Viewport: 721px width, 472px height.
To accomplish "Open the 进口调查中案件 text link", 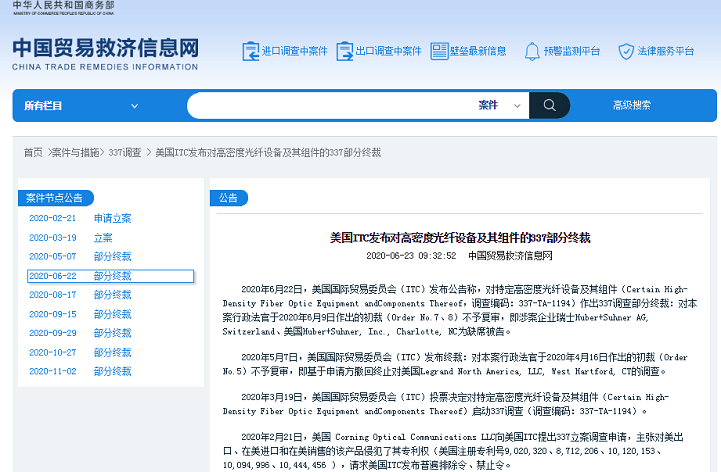I will tap(294, 51).
